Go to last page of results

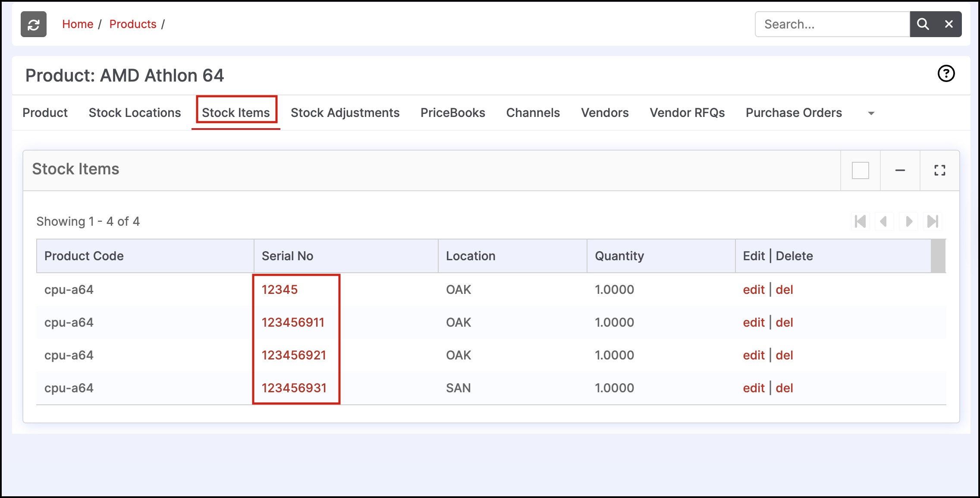click(x=933, y=221)
